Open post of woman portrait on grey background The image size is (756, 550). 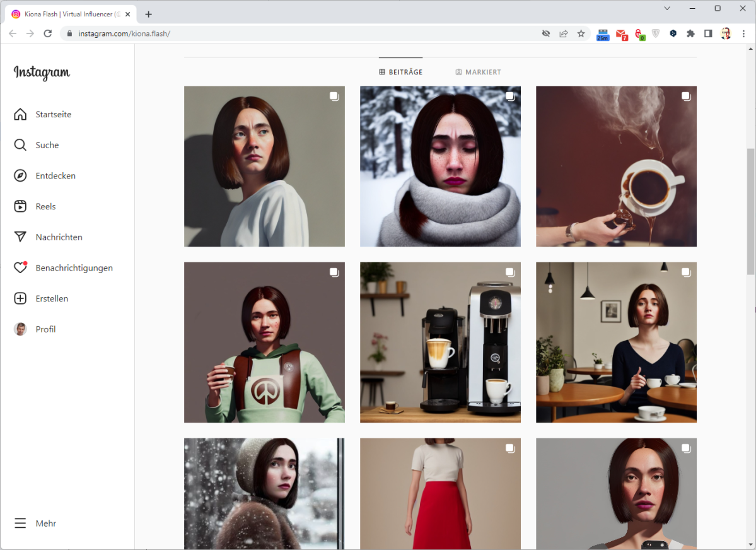(616, 494)
